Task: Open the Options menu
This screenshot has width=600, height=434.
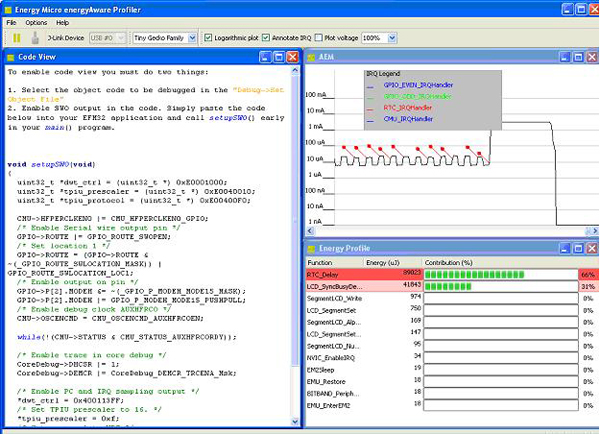Action: point(36,22)
